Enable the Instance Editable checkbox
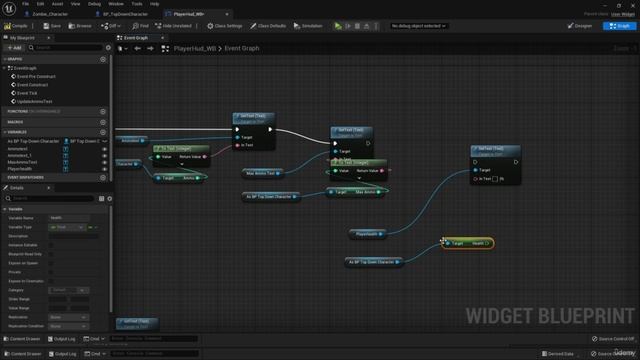 [51, 245]
